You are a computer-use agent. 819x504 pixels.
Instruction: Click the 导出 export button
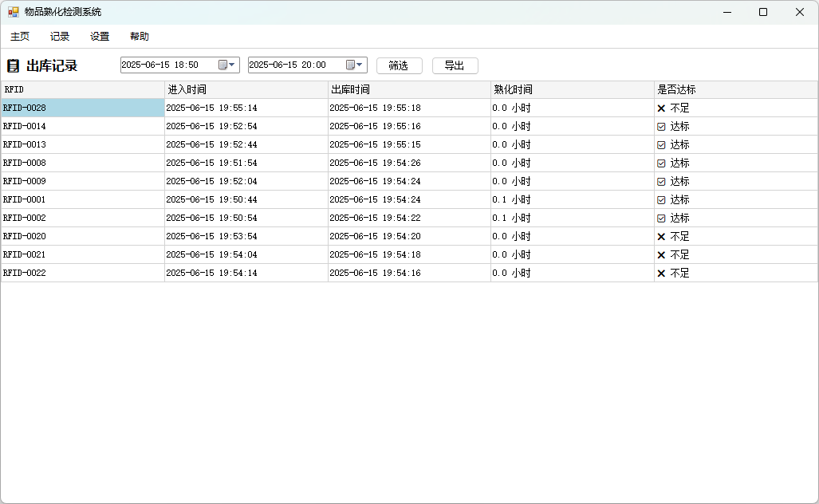(x=455, y=65)
